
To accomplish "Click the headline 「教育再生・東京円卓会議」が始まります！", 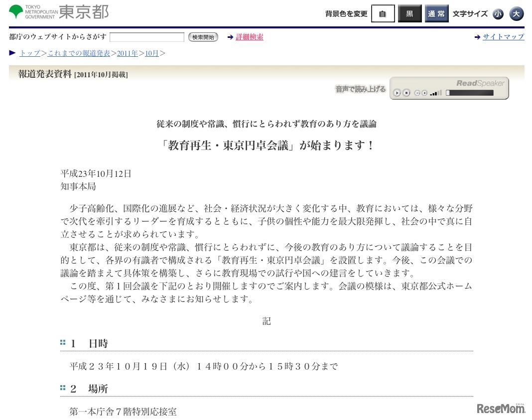I will [266, 145].
